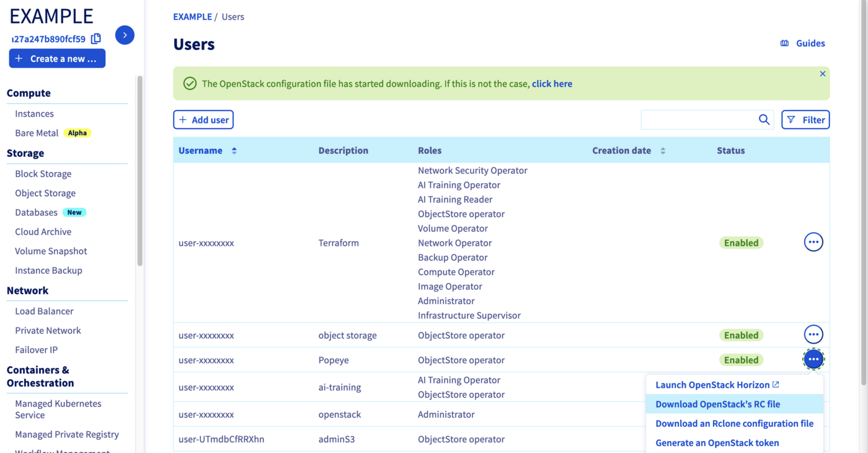Click the search magnifier icon
Viewport: 868px width, 453px height.
coord(763,119)
